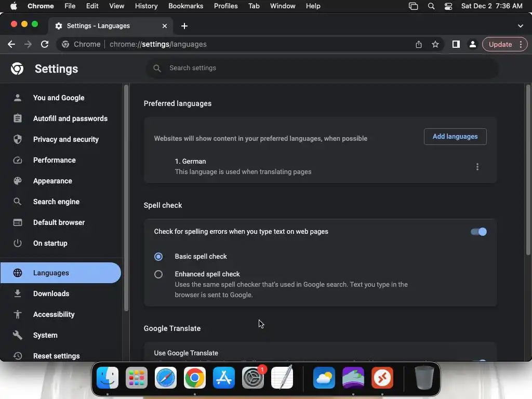Share this page using the share icon
The width and height of the screenshot is (532, 399).
(x=419, y=45)
